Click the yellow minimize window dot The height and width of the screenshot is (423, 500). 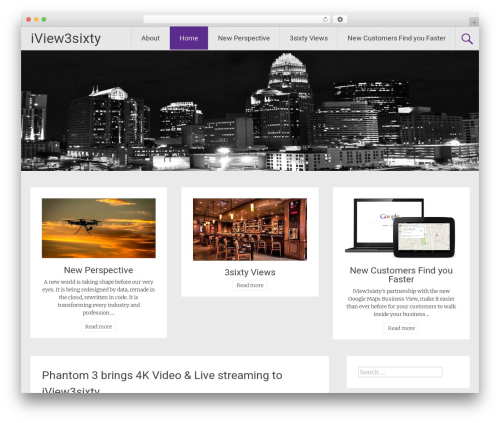coord(36,20)
